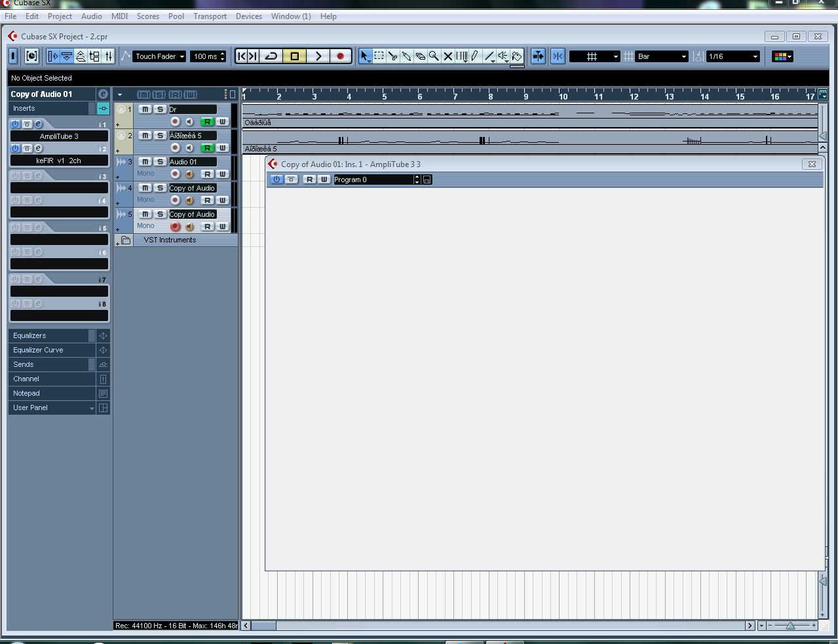Toggle the Show Inspector button
The width and height of the screenshot is (838, 644).
tap(53, 56)
